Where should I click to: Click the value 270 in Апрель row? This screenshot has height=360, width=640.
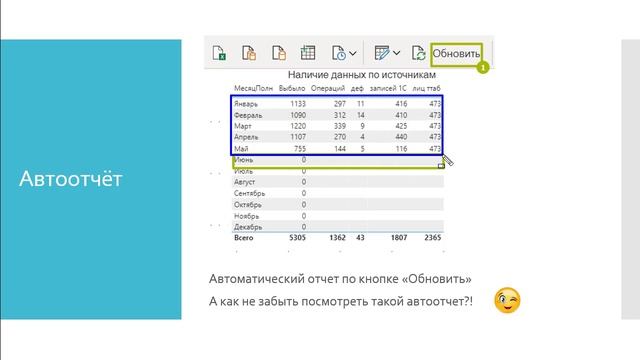tap(340, 137)
